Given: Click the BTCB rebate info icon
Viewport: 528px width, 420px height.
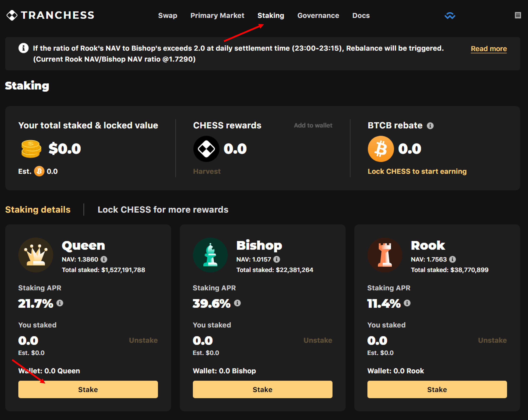Looking at the screenshot, I should 430,126.
